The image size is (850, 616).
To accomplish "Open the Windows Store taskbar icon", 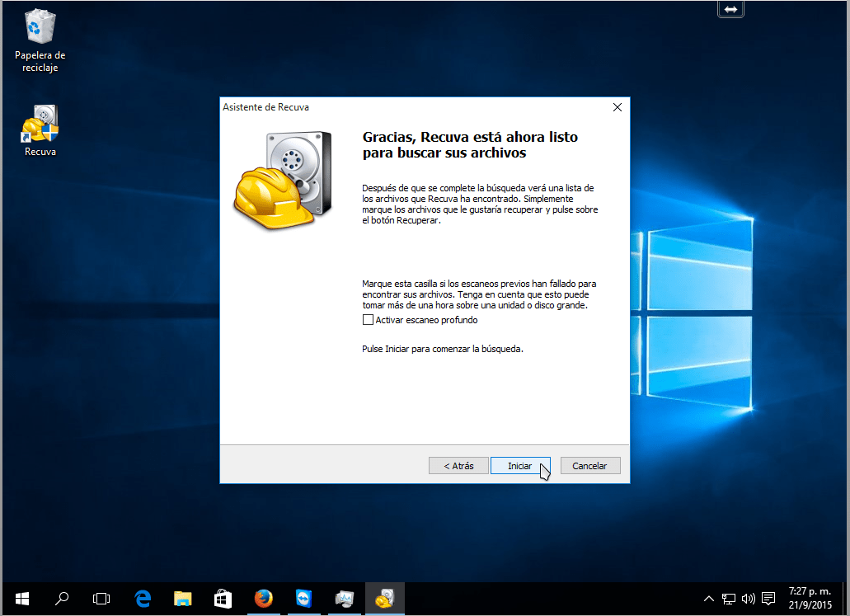I will click(223, 599).
